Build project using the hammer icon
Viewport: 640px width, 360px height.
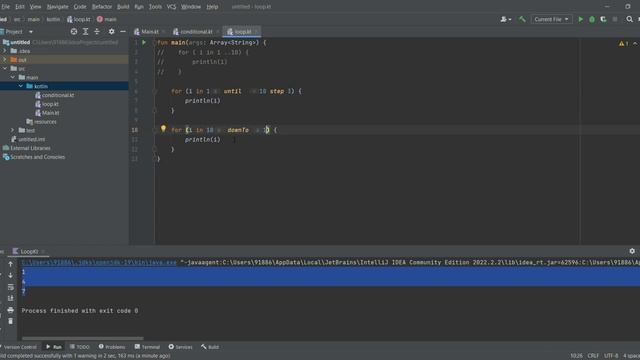522,19
